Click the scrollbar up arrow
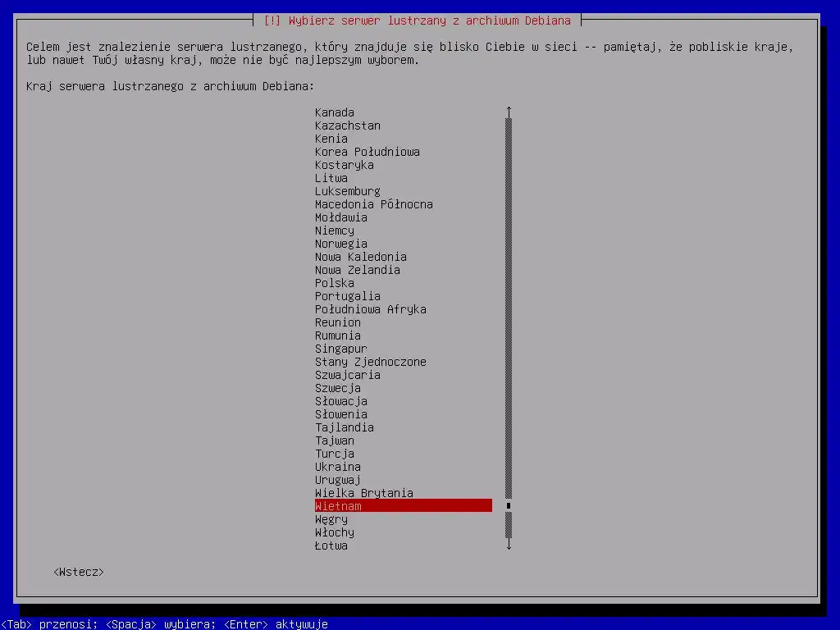 [509, 112]
